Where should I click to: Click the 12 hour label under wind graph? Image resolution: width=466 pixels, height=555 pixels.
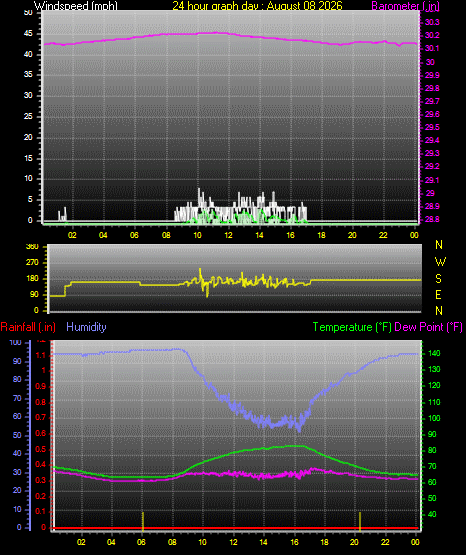[228, 235]
